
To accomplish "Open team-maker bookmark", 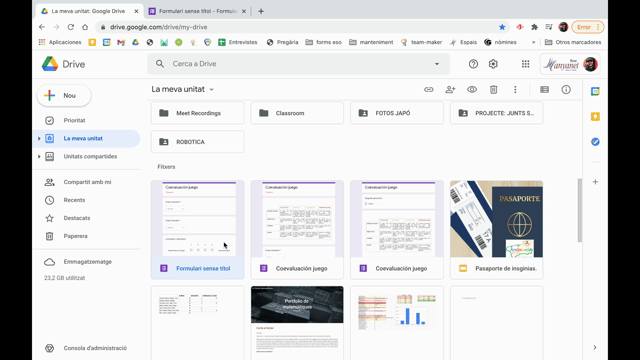I will click(422, 42).
